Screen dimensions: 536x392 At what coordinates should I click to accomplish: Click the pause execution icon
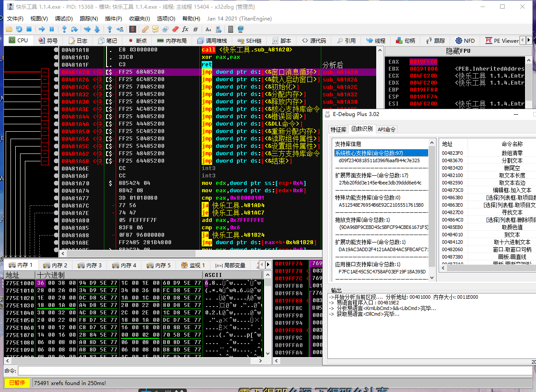tap(52, 29)
